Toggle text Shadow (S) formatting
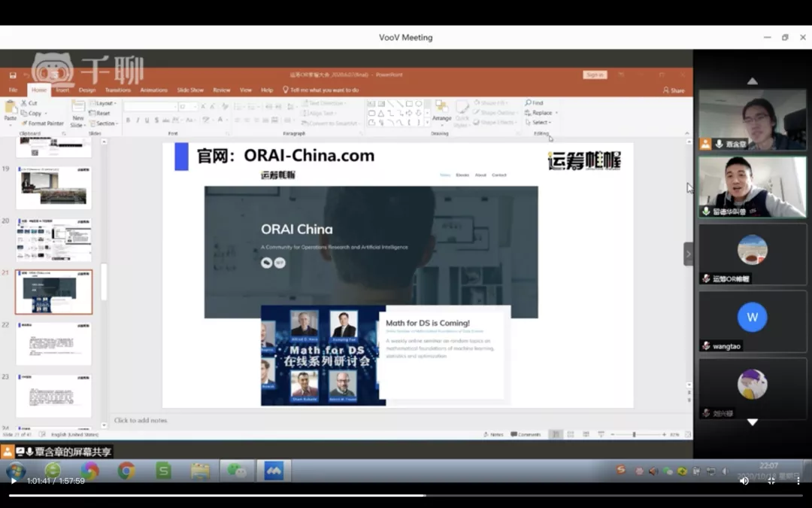Viewport: 812px width, 508px height. pos(156,120)
